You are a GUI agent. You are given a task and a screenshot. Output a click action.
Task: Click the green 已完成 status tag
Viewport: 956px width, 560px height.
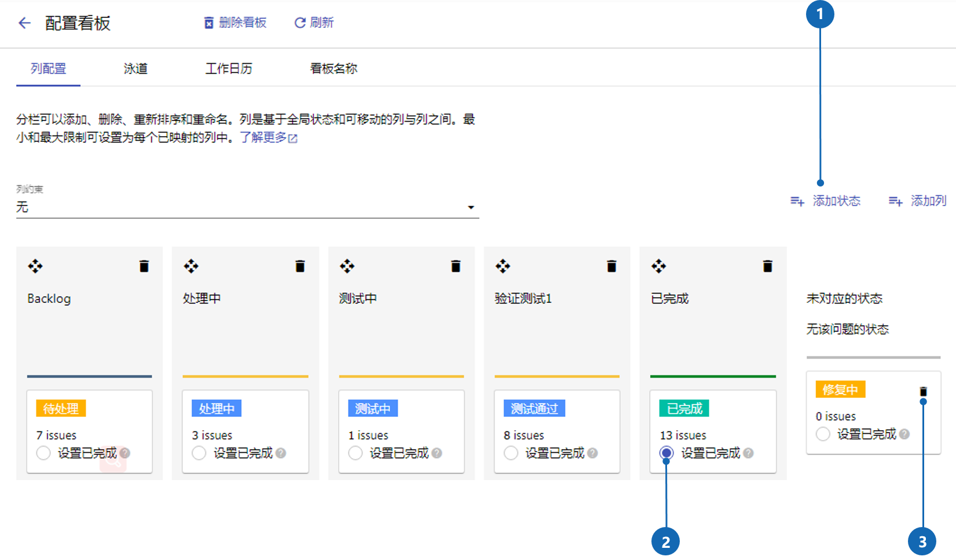point(684,409)
